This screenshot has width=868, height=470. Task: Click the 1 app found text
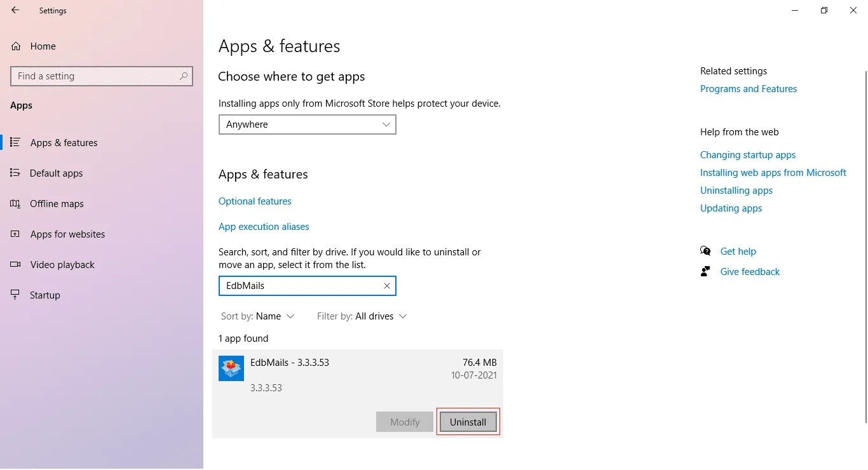click(x=243, y=339)
